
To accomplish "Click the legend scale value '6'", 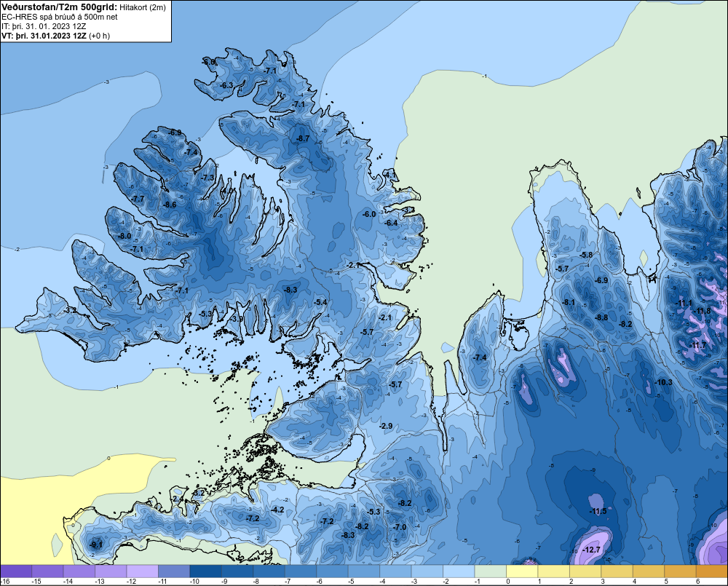I will (698, 582).
